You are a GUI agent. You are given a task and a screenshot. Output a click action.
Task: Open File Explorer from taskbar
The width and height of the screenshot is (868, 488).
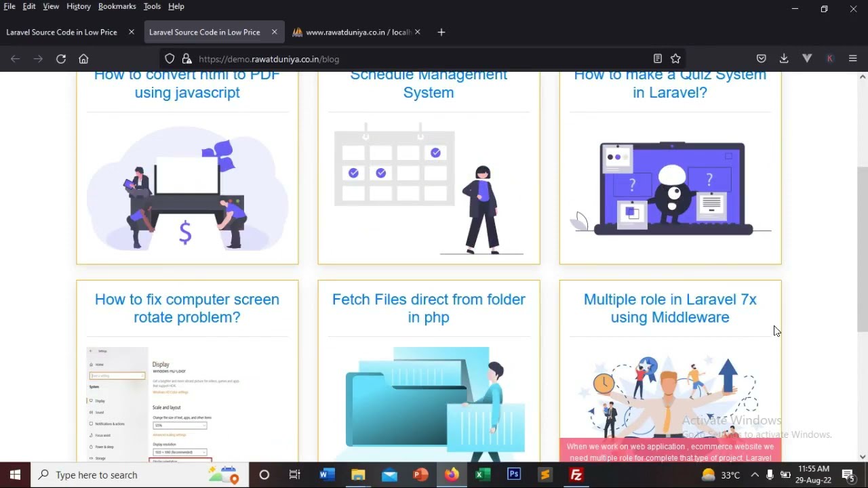(x=358, y=474)
